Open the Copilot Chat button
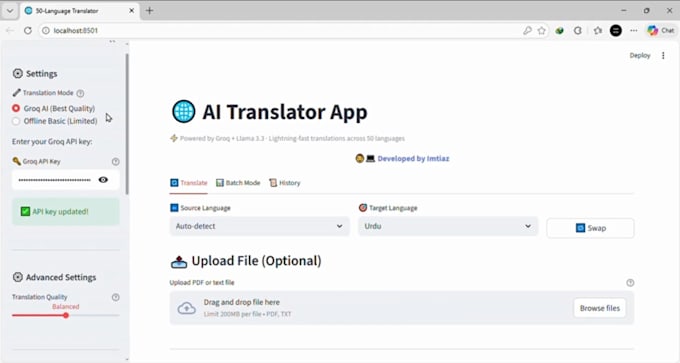 pyautogui.click(x=661, y=30)
